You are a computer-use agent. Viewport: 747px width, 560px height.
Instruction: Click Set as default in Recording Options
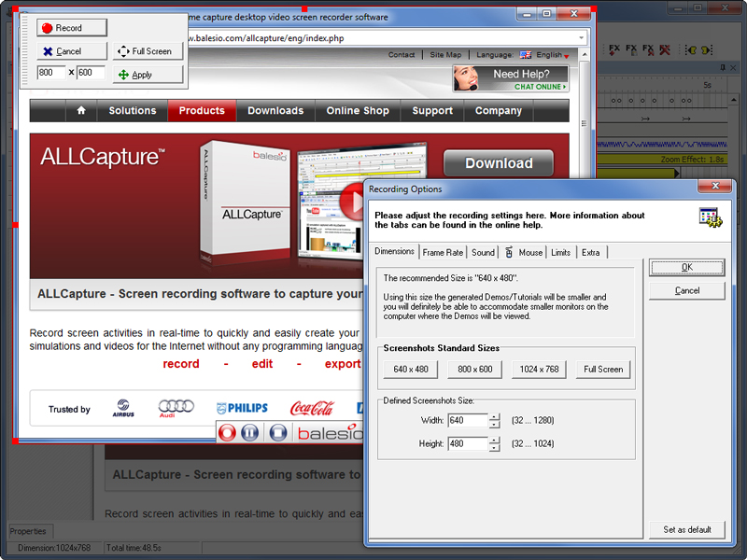point(686,529)
